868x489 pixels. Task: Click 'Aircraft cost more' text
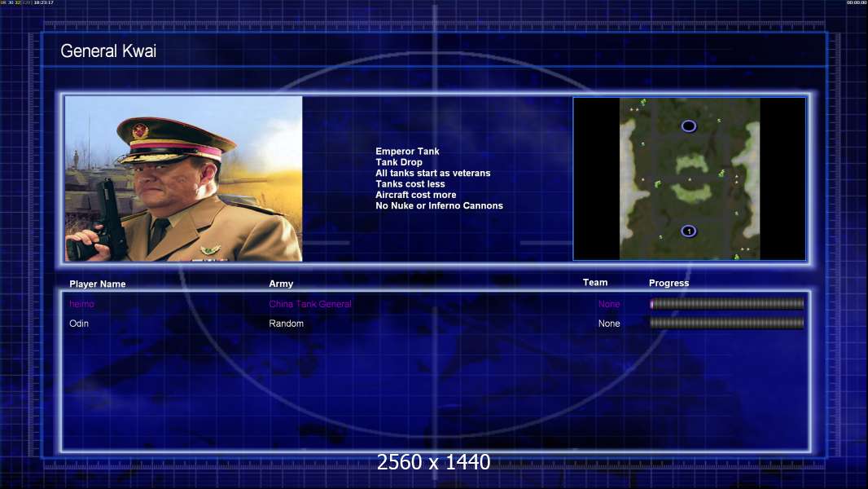[x=416, y=195]
